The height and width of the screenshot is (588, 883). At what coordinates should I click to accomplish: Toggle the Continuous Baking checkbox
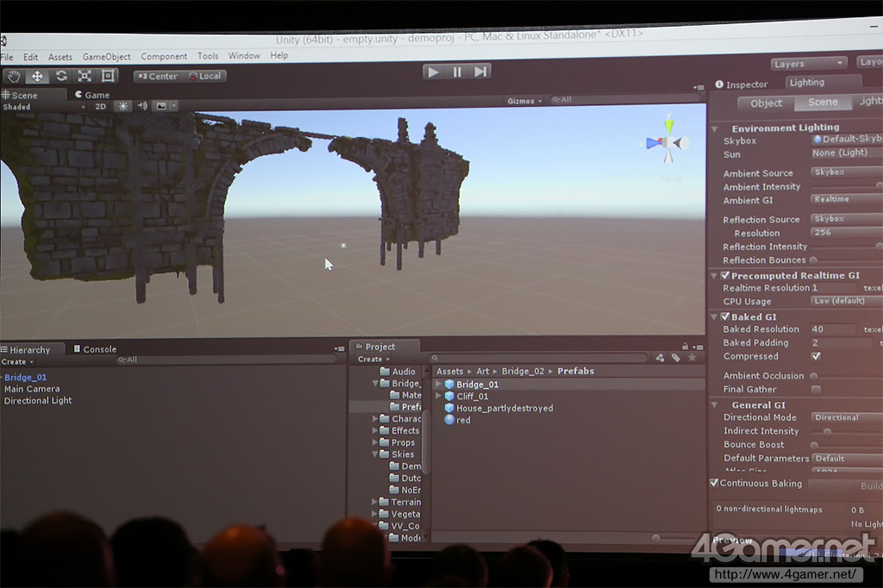coord(714,483)
